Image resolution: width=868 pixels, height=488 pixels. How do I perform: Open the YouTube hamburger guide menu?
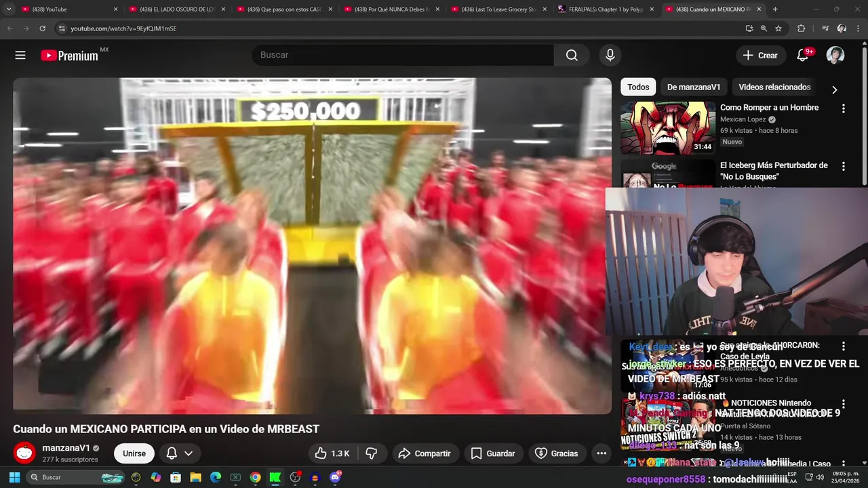click(20, 55)
